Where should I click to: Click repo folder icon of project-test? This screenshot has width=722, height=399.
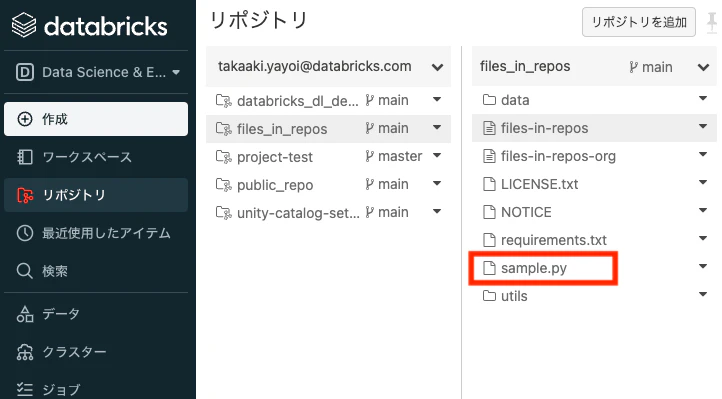click(x=224, y=157)
